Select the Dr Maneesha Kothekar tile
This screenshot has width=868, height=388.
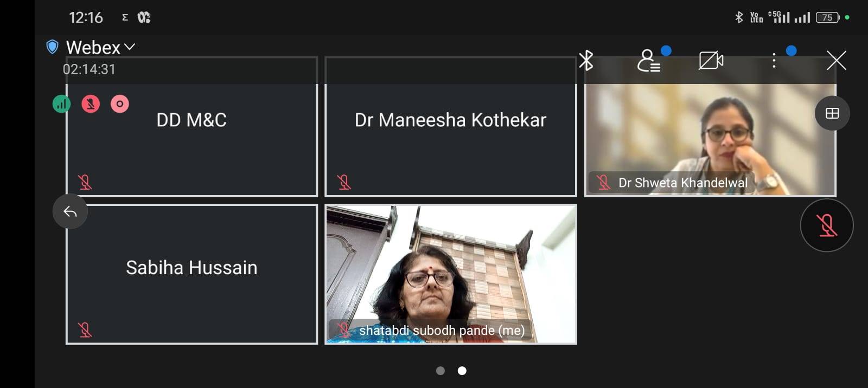[451, 127]
